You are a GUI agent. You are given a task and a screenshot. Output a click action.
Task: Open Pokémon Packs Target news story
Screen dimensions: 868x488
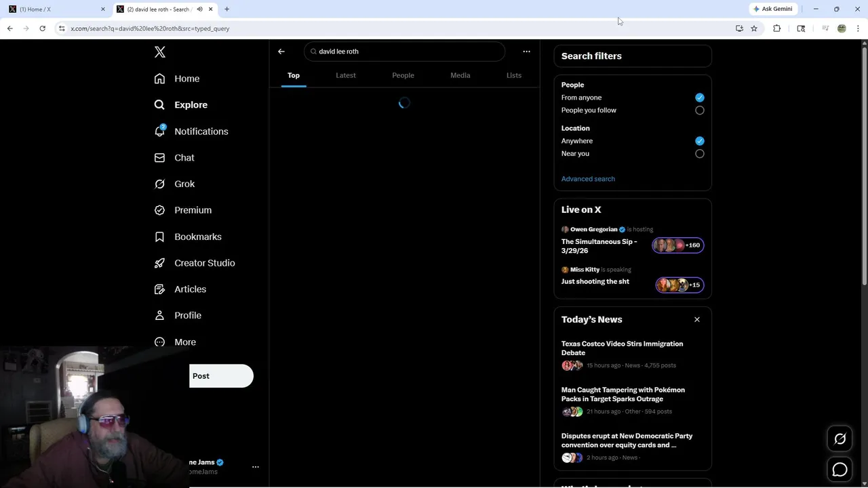(623, 394)
